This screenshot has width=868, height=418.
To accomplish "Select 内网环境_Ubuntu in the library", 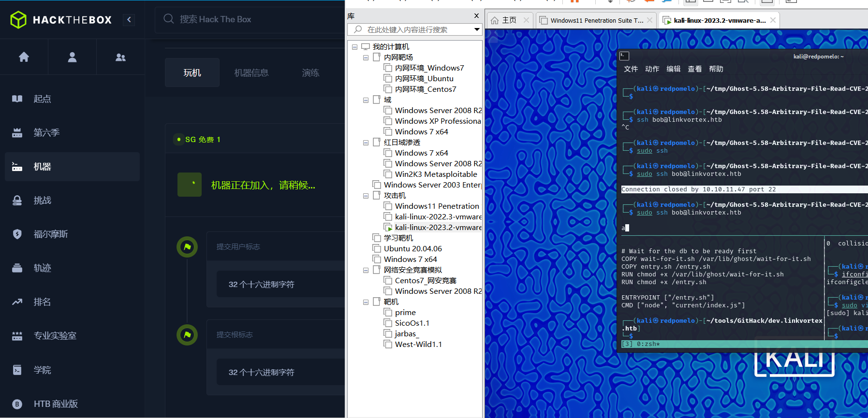I will pyautogui.click(x=424, y=79).
